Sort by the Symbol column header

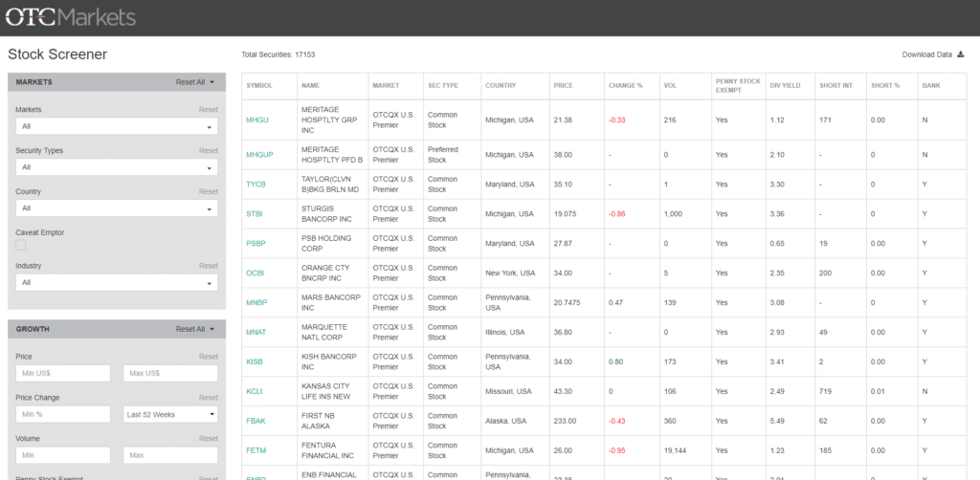click(x=259, y=86)
